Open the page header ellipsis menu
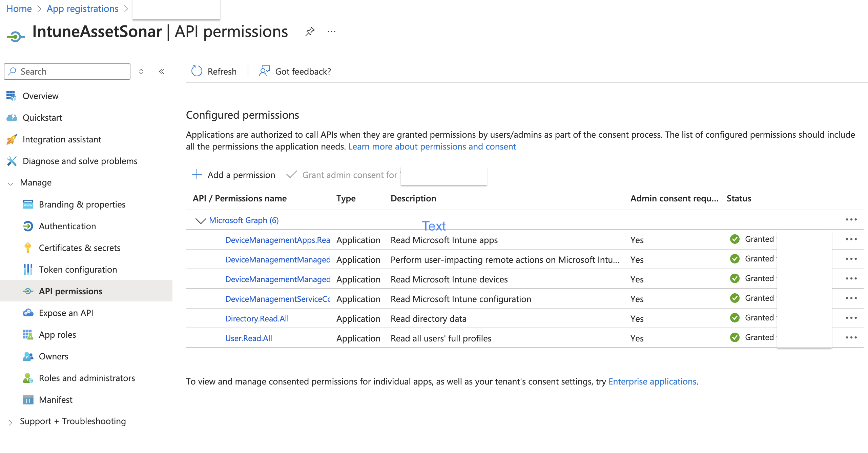Image resolution: width=868 pixels, height=453 pixels. (332, 32)
